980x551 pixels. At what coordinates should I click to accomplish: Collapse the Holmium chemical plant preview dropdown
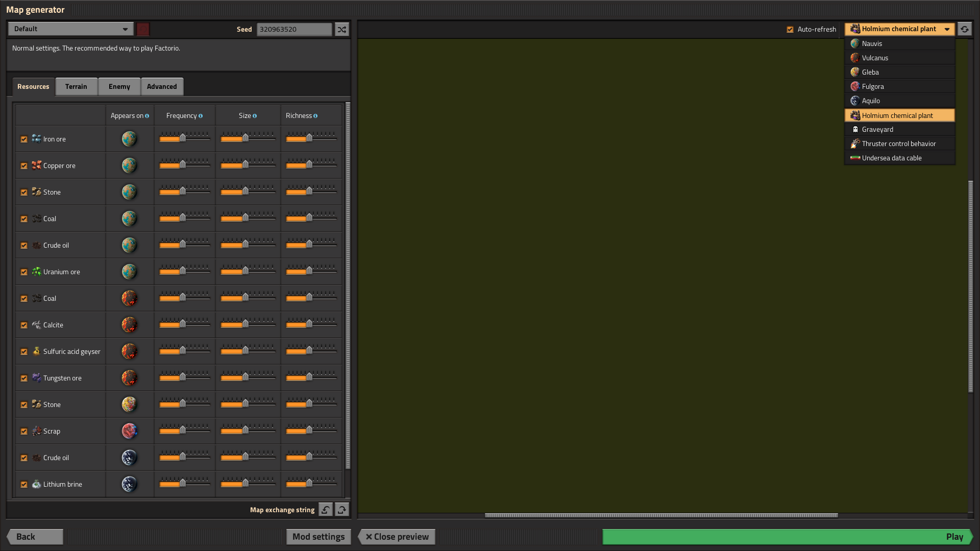(x=899, y=29)
